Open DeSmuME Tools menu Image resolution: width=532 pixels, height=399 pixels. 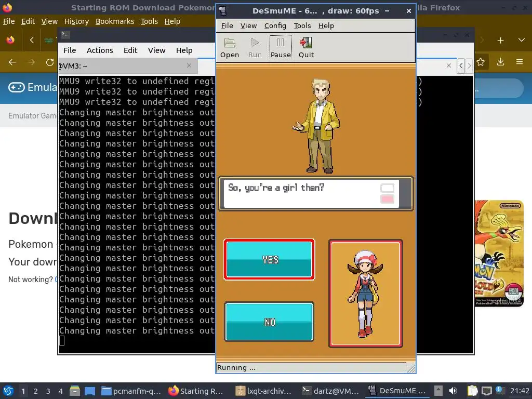[302, 26]
